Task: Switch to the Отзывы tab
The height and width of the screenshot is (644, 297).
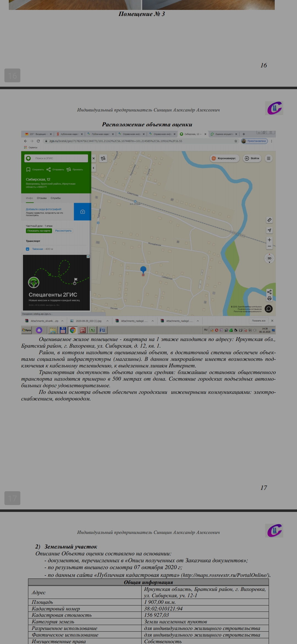Action: pos(42,198)
